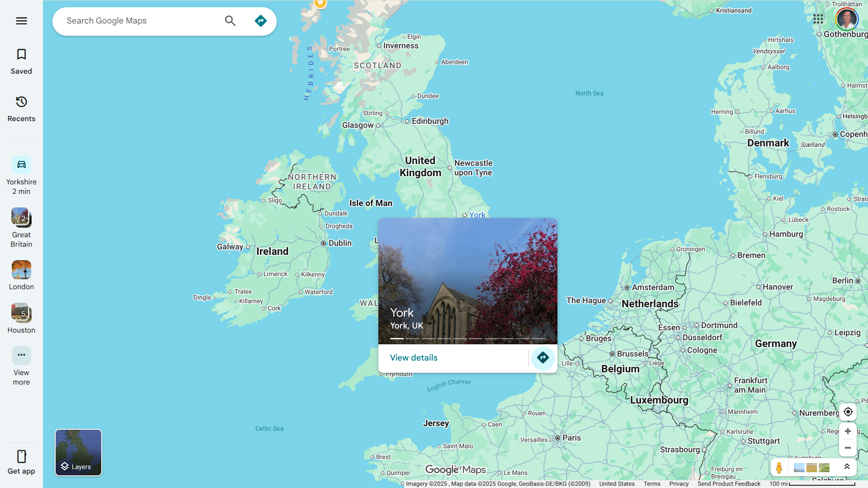Image resolution: width=868 pixels, height=488 pixels.
Task: Click View details for York
Action: pyautogui.click(x=414, y=358)
